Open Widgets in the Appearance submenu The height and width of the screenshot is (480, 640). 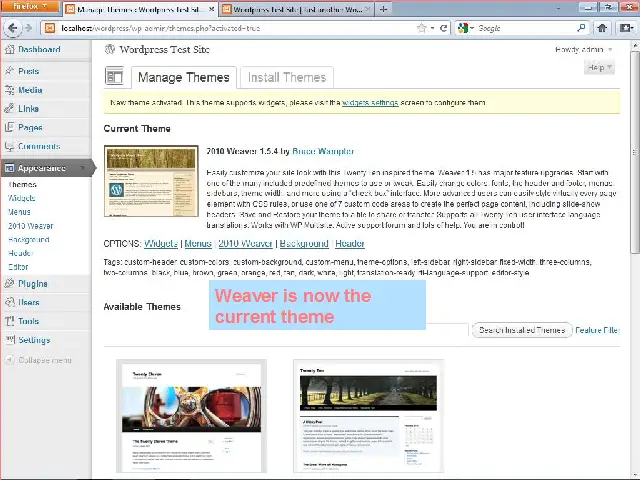click(x=22, y=198)
